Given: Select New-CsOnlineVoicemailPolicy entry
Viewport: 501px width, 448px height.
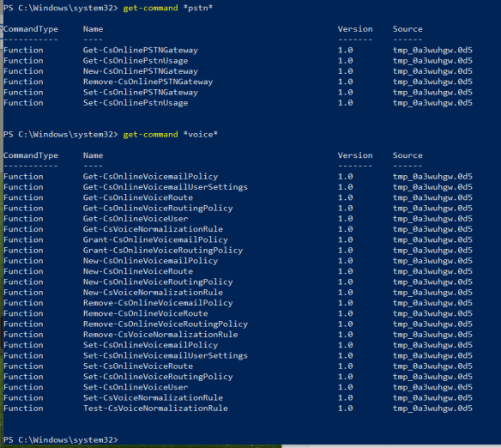Looking at the screenshot, I should pos(150,261).
